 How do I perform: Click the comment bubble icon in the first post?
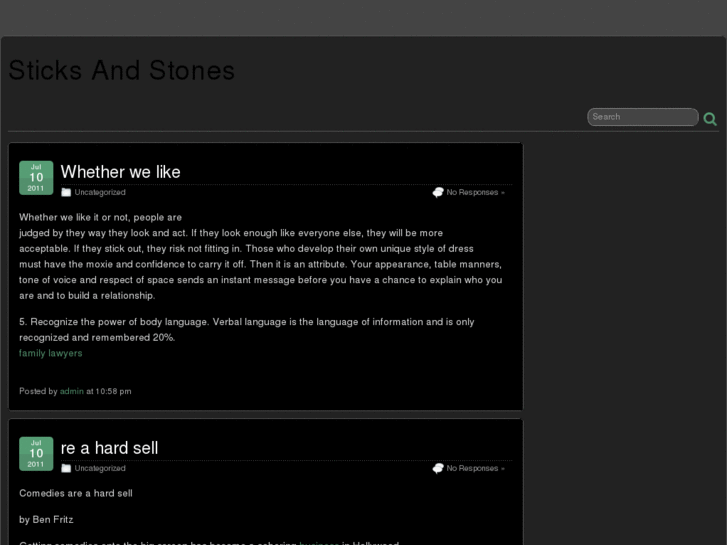click(x=438, y=192)
